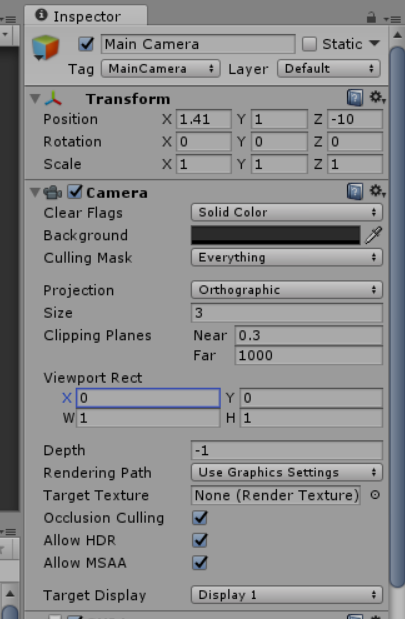Viewport: 405px width, 619px height.
Task: Open the Layer dropdown showing Default
Action: tap(329, 69)
